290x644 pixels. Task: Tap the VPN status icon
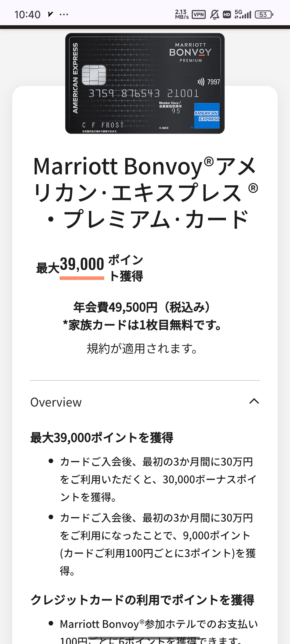[199, 14]
